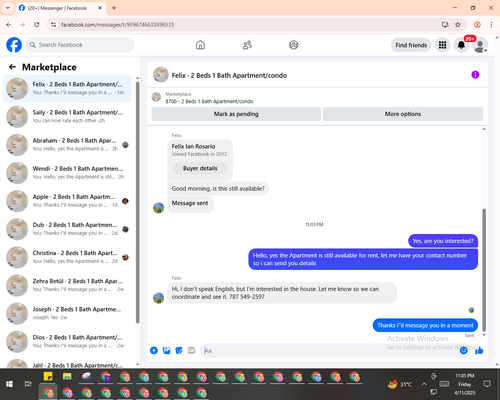Go back using the Marketplace back arrow
This screenshot has height=400, width=500.
(12, 67)
